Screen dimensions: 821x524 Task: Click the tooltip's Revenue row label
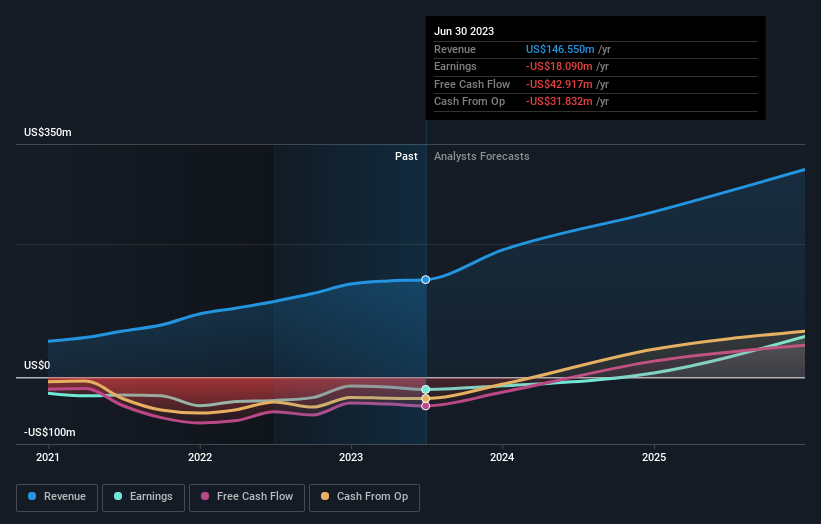coord(455,49)
